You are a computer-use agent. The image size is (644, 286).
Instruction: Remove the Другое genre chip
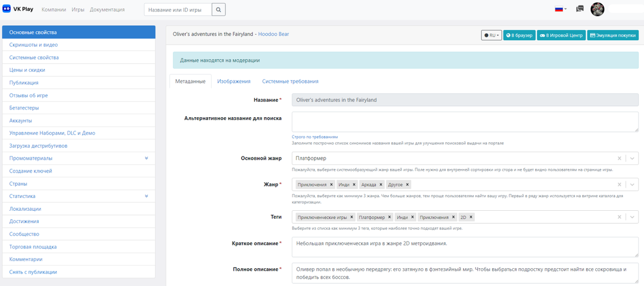click(x=407, y=184)
